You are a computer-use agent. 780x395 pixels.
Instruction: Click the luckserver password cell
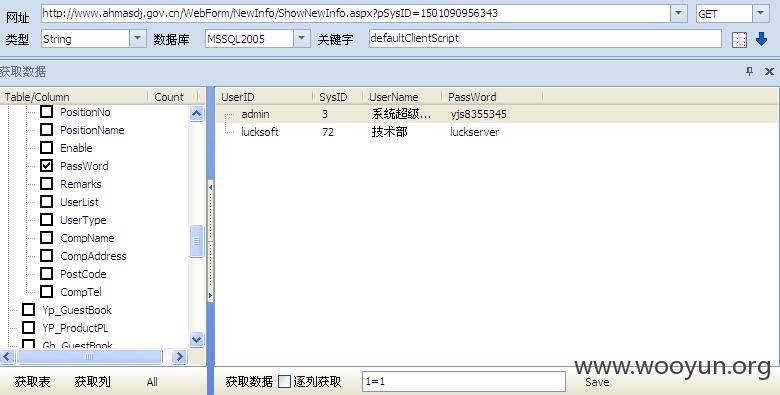(x=475, y=132)
